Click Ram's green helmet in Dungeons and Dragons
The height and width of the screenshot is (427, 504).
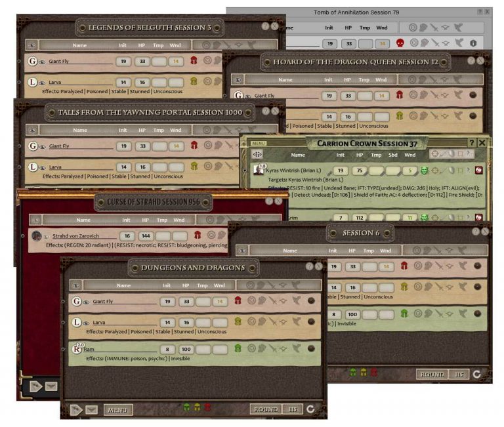click(238, 348)
